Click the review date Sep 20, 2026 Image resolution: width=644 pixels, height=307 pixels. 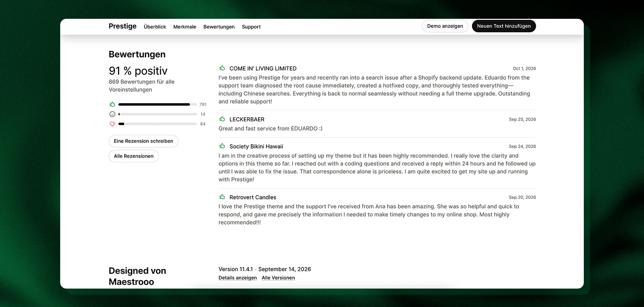(522, 197)
